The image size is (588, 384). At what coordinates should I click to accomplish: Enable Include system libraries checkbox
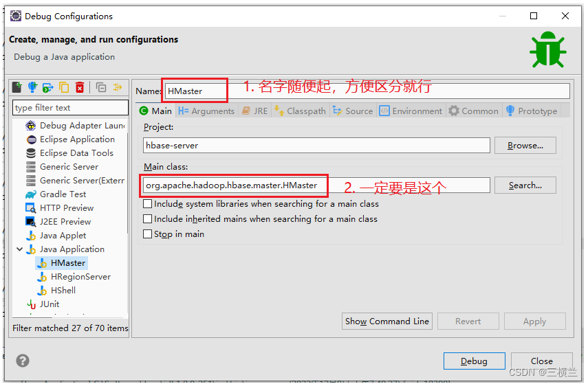tap(148, 204)
